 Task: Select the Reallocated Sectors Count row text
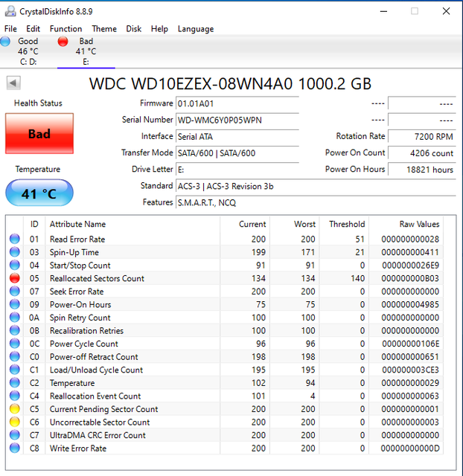97,278
